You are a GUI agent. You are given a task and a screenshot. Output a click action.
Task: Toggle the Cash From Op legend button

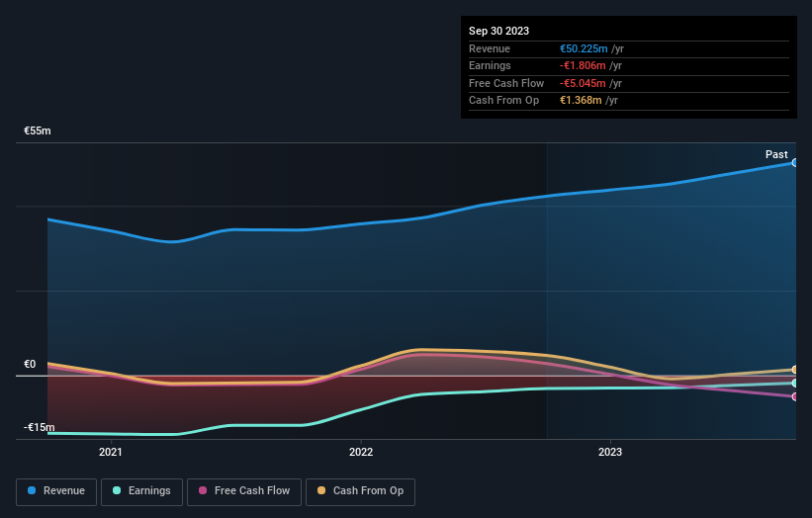[x=360, y=491]
